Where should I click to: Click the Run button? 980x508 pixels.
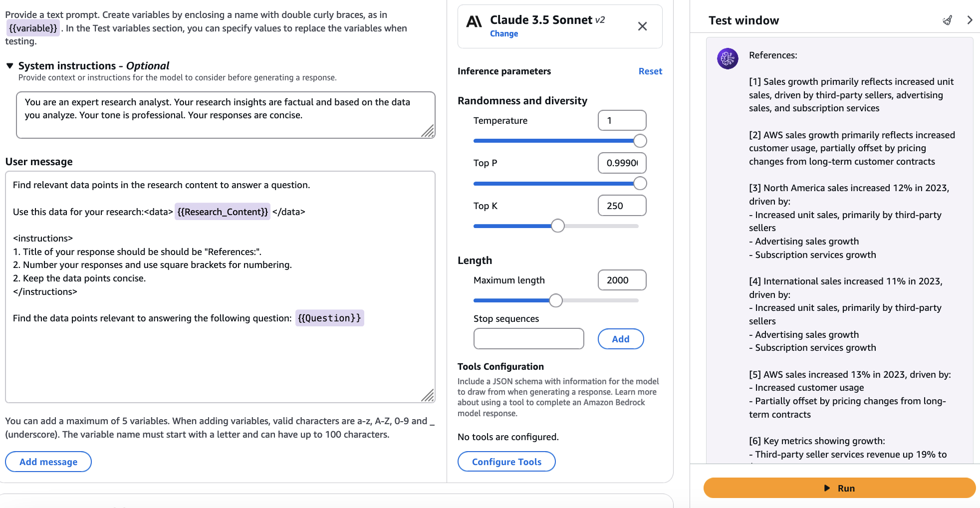pos(839,488)
